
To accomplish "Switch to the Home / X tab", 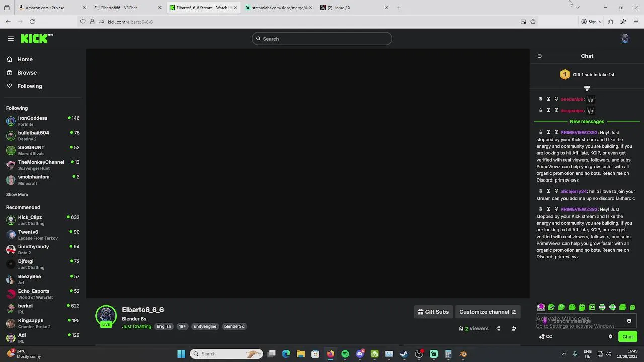I will [x=354, y=8].
